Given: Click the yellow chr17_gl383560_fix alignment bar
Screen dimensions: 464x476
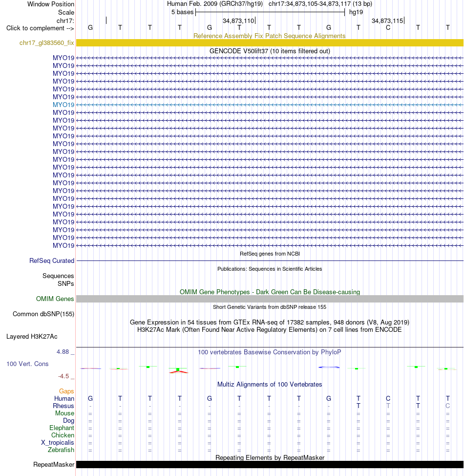Looking at the screenshot, I should pos(270,43).
